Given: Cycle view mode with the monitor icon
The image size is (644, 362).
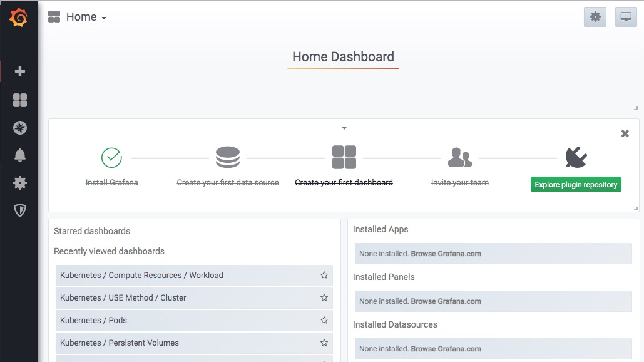Looking at the screenshot, I should click(626, 17).
